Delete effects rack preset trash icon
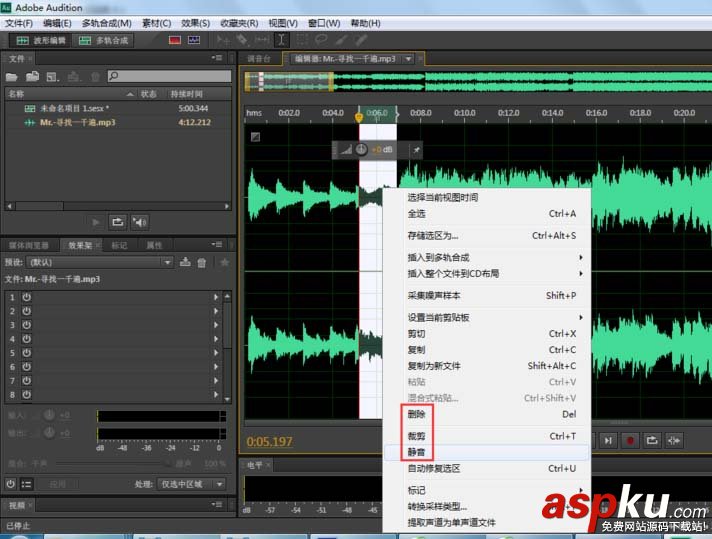The height and width of the screenshot is (539, 712). click(202, 262)
